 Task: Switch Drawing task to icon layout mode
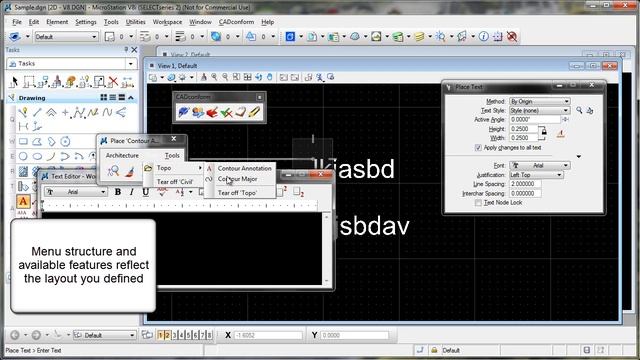coord(104,98)
